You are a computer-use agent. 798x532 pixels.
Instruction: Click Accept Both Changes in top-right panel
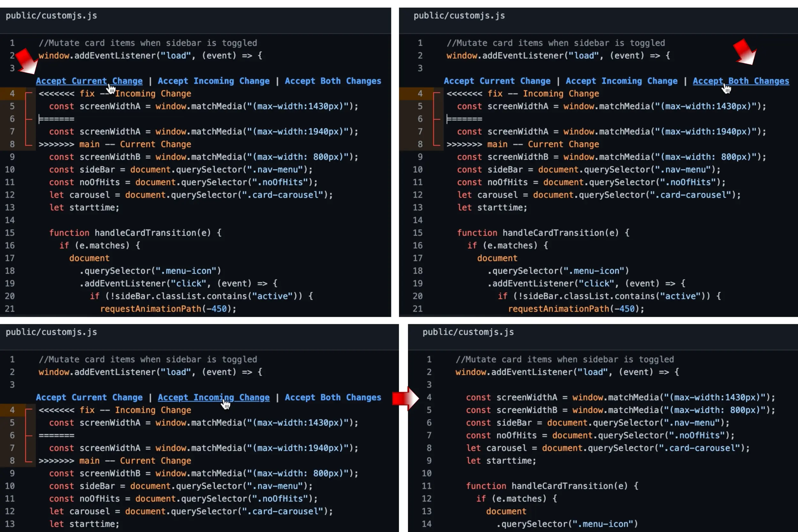[x=741, y=81]
